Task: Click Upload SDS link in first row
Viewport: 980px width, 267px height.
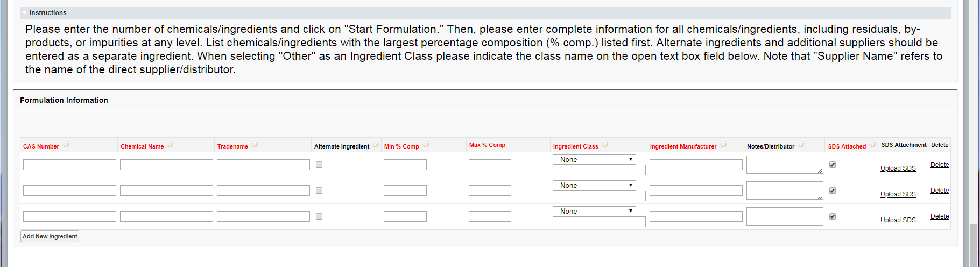Action: [x=898, y=168]
